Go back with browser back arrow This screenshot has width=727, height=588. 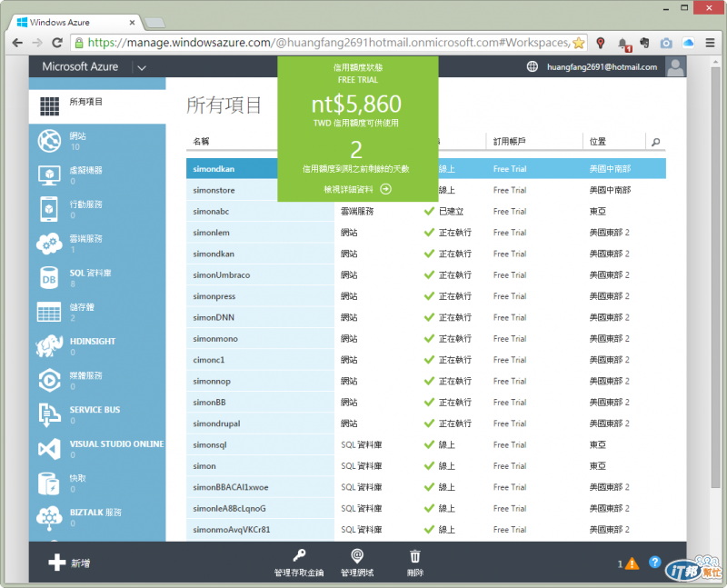pos(17,43)
